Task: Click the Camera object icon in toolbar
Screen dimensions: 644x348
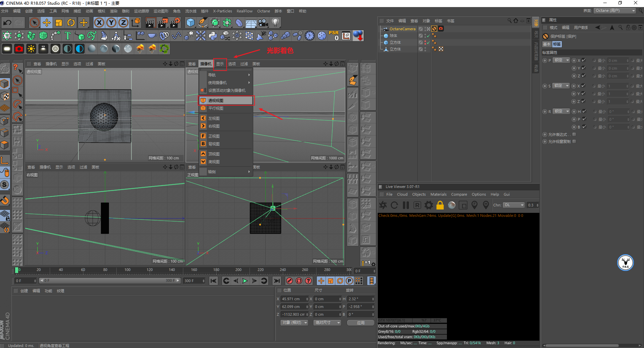Action: 263,23
